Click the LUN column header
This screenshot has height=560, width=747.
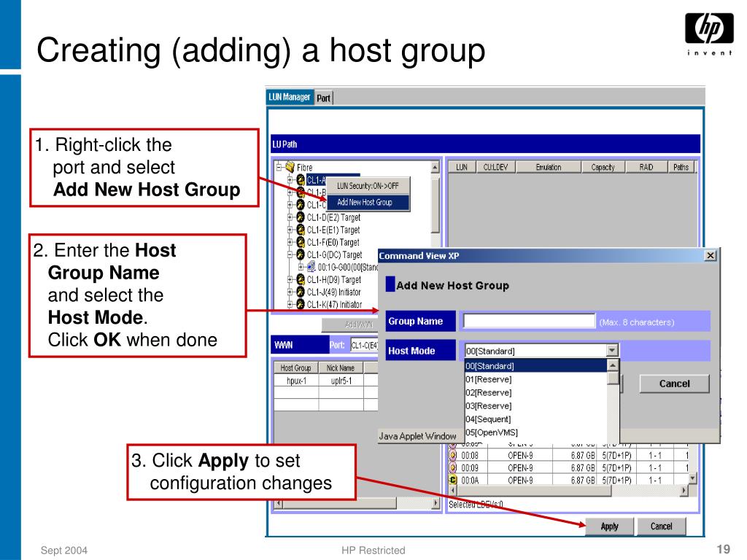pos(462,167)
